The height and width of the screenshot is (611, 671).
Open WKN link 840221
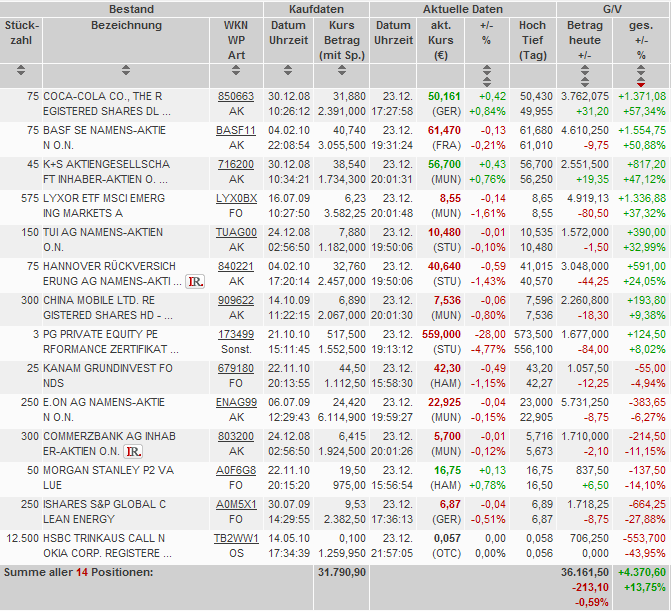point(236,266)
